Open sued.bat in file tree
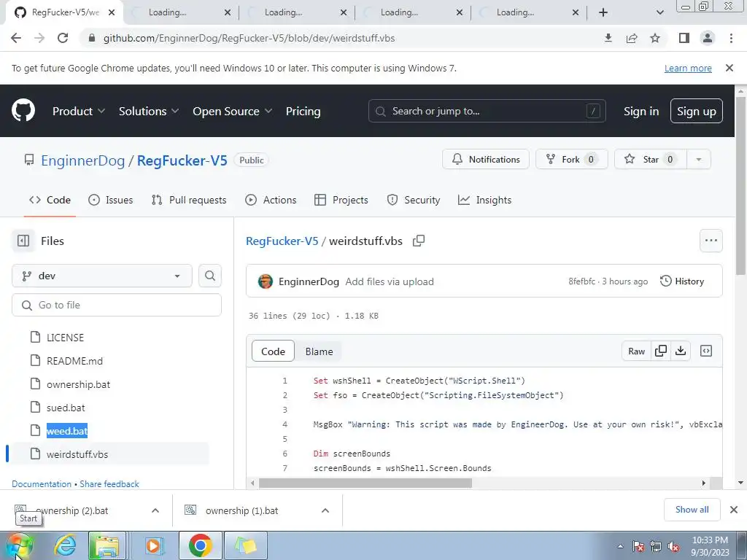747x560 pixels. click(x=66, y=408)
